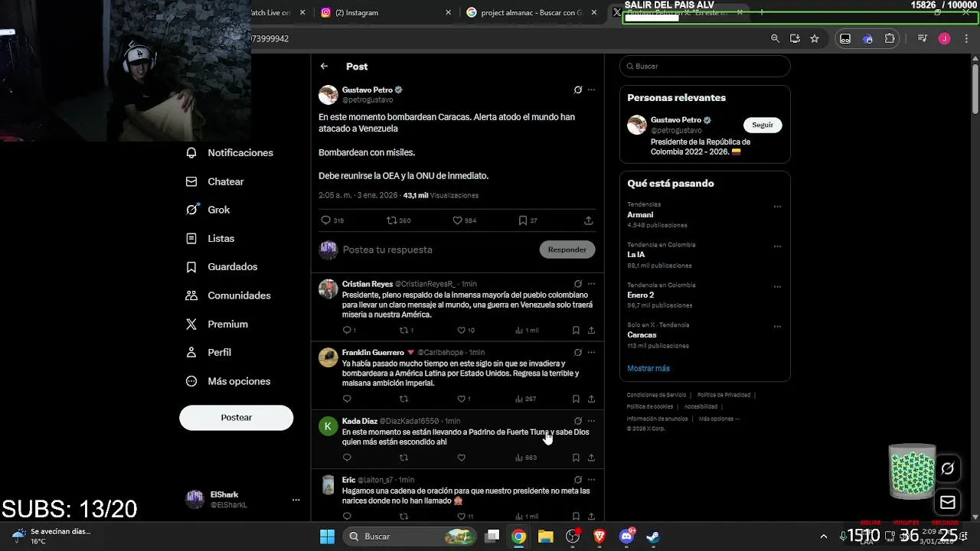Bookmark Cristian Reyes's reply
The image size is (980, 551).
(576, 331)
